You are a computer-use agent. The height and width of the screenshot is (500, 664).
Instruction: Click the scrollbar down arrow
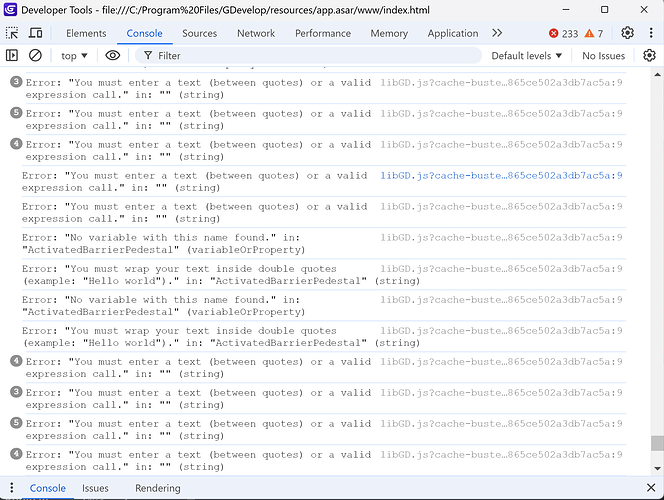[x=657, y=468]
